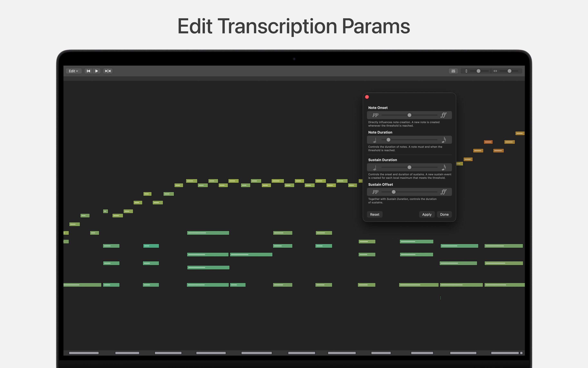The width and height of the screenshot is (588, 368).
Task: Start playback with the play button
Action: tap(97, 71)
